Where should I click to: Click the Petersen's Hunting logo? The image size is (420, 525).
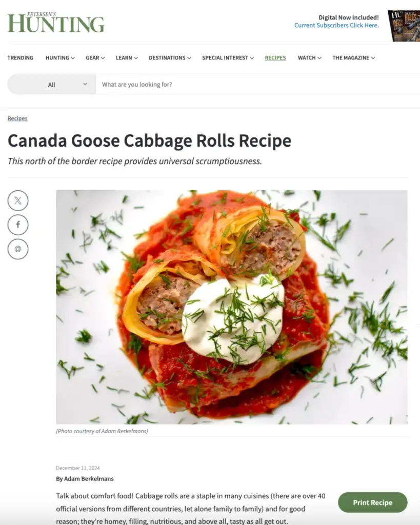pos(56,23)
